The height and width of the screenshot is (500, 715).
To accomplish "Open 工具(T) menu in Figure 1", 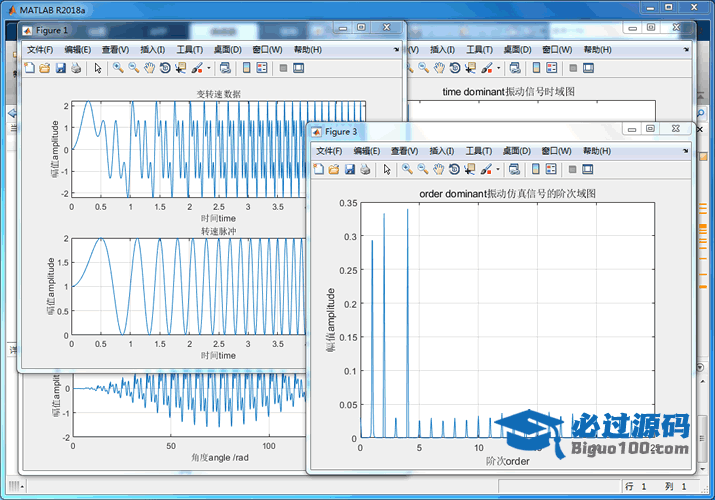I will click(190, 50).
